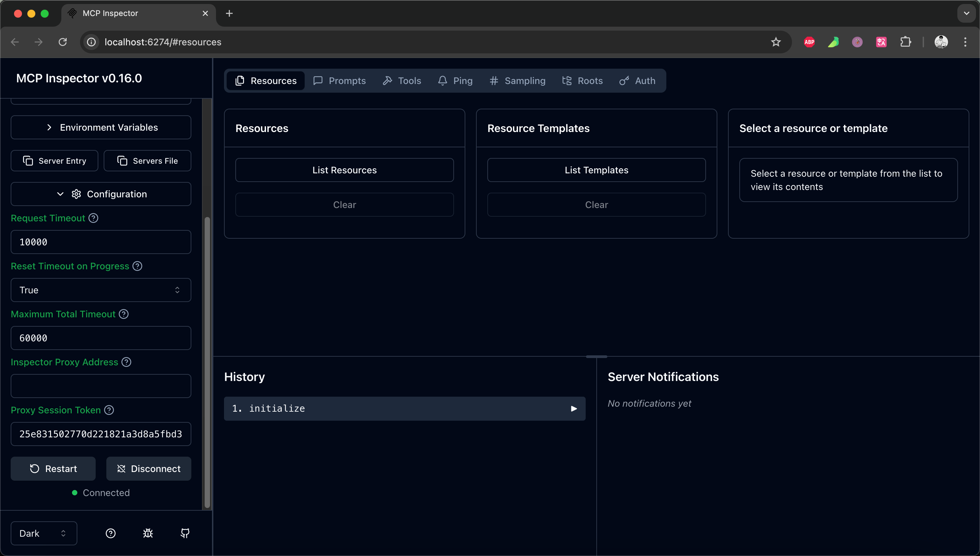980x556 pixels.
Task: Click the green leaf extension icon
Action: [833, 42]
